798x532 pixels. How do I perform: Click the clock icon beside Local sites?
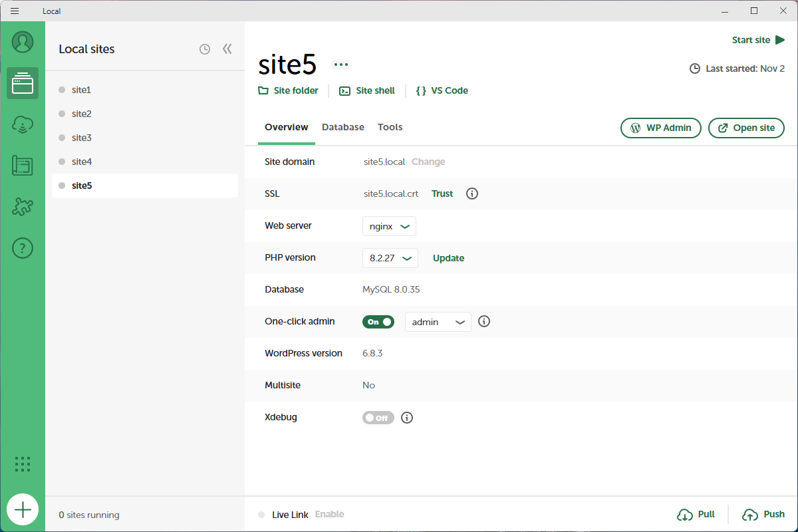205,49
